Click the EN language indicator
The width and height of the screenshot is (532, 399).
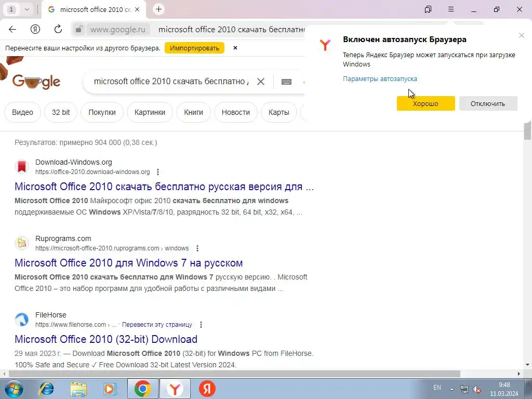tap(437, 388)
